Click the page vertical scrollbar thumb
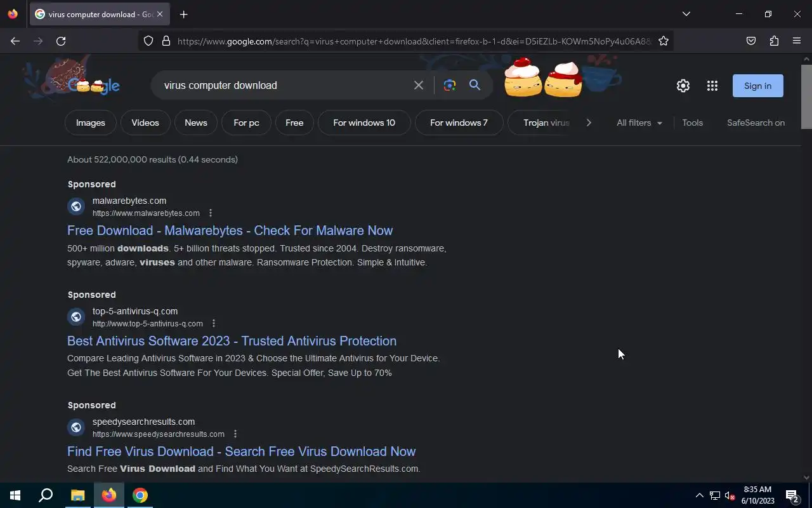812x508 pixels. coord(806,96)
